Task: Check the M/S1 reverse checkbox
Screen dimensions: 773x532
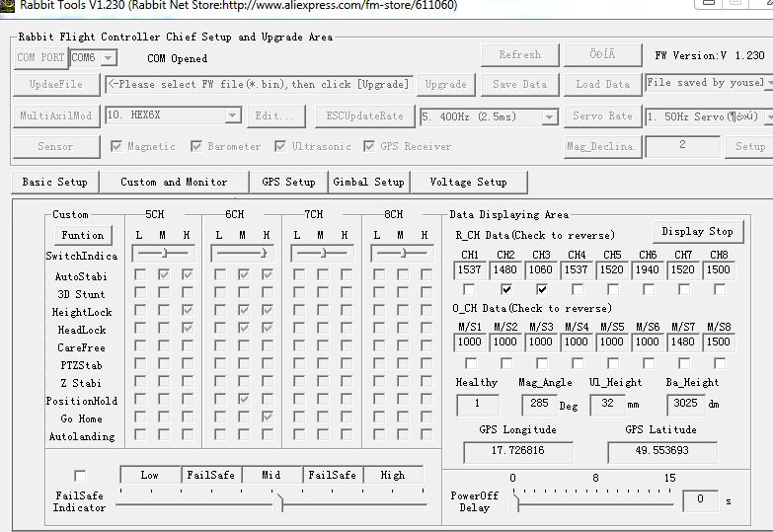Action: coord(470,362)
